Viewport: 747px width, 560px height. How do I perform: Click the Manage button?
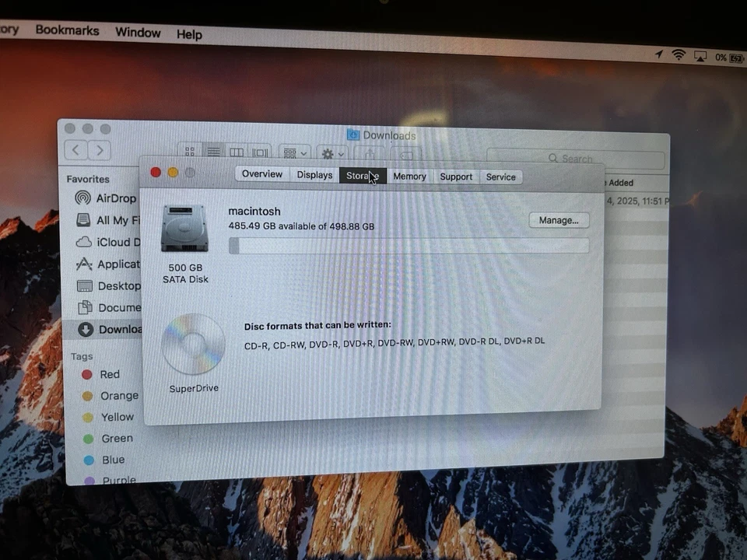[x=558, y=220]
